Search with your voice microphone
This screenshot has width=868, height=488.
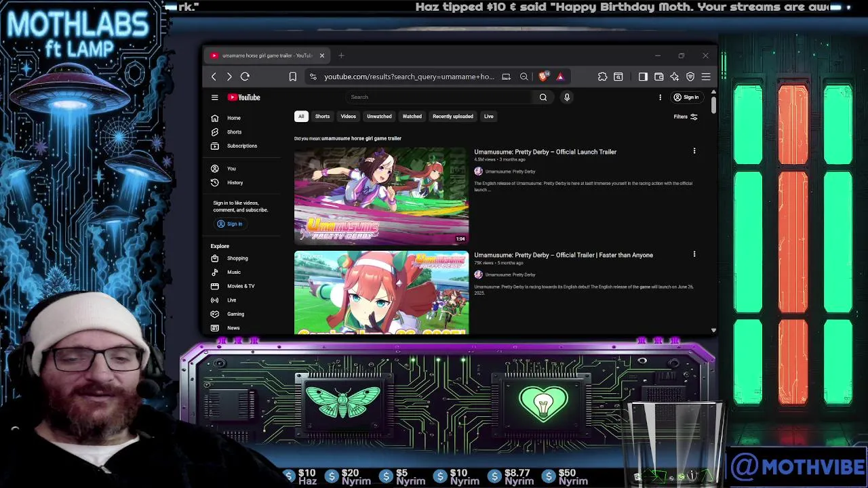coord(567,98)
